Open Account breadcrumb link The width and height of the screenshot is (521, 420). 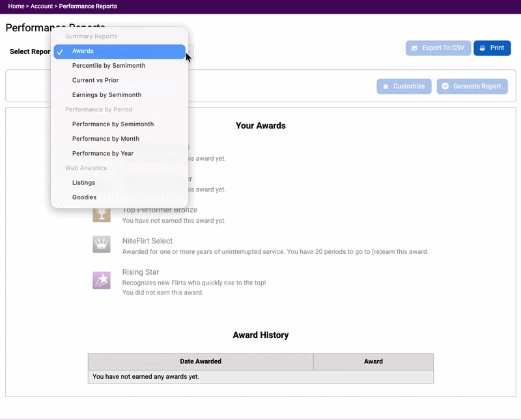pyautogui.click(x=42, y=7)
